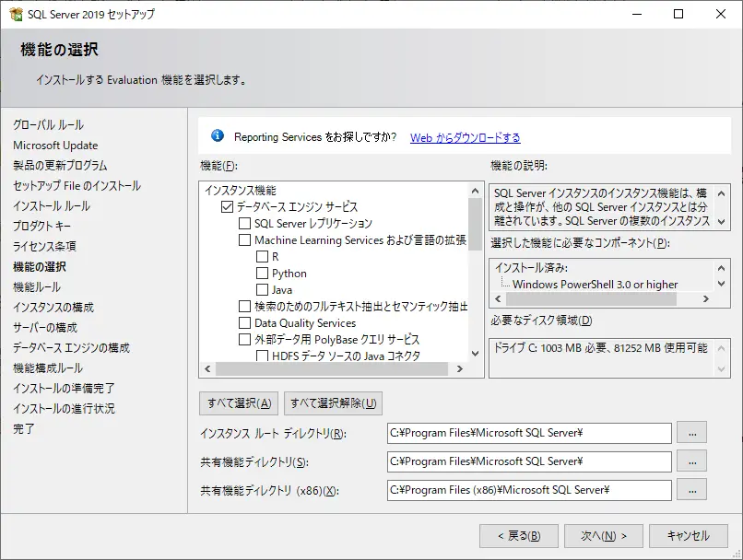Click feature list scroll left arrow
Viewport: 743px width, 560px height.
[x=207, y=368]
